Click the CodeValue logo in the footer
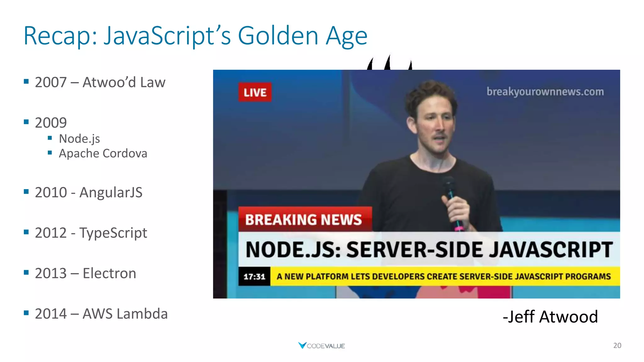 (x=321, y=345)
